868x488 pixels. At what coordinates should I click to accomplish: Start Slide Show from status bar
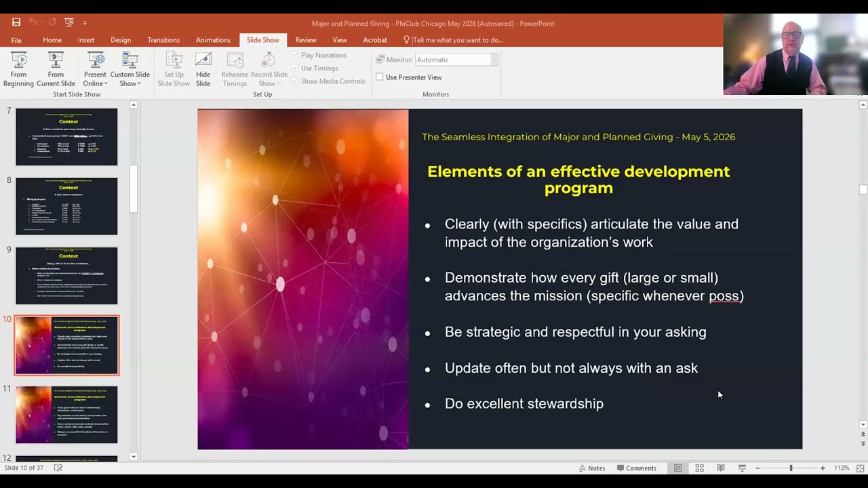tap(742, 468)
